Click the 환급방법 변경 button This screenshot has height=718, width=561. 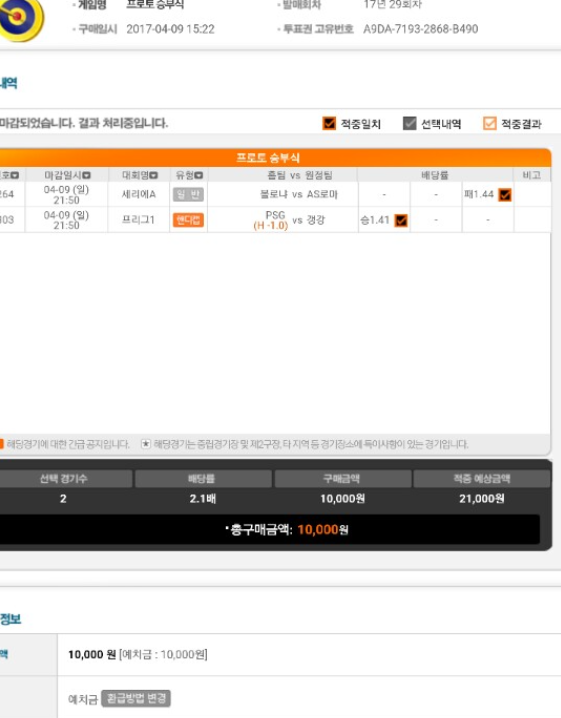coord(136,698)
